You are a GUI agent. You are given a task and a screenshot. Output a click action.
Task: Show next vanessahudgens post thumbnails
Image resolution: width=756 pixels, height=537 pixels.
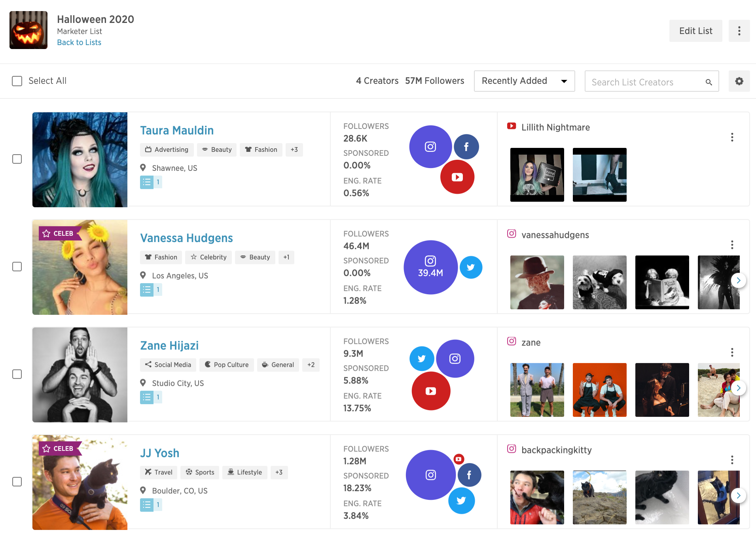738,280
